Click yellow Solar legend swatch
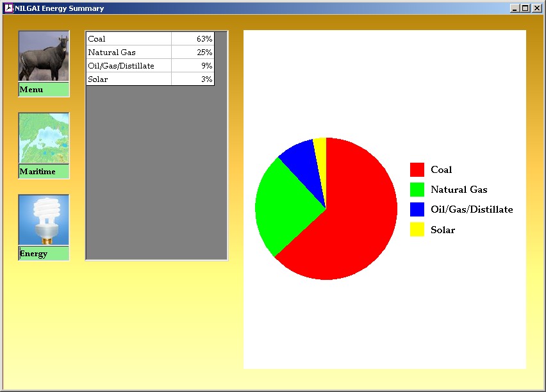 pos(417,229)
